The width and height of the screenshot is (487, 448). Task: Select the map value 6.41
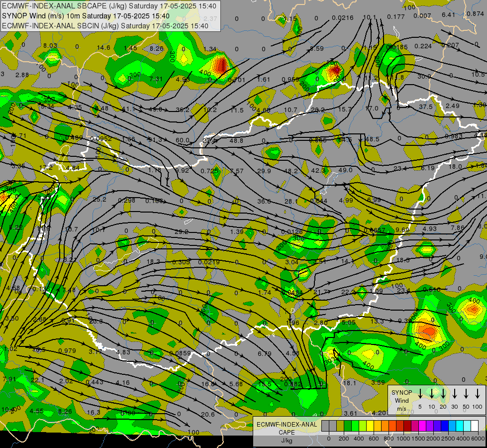tap(449, 14)
